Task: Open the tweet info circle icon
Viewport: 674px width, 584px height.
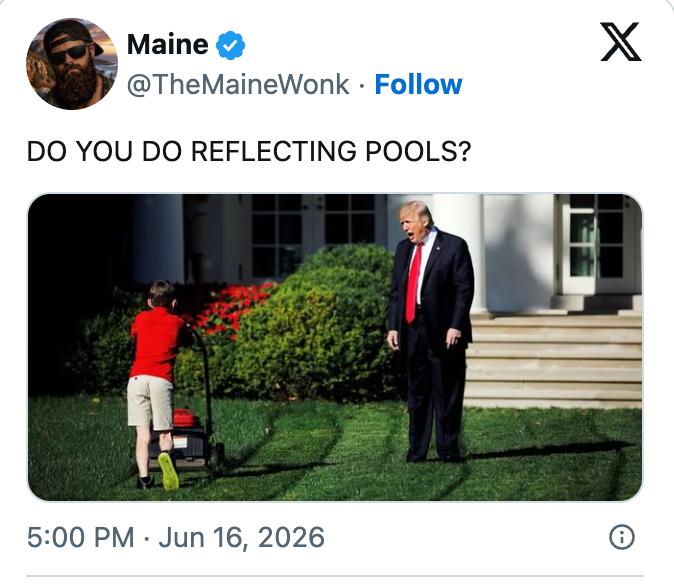Action: 622,537
